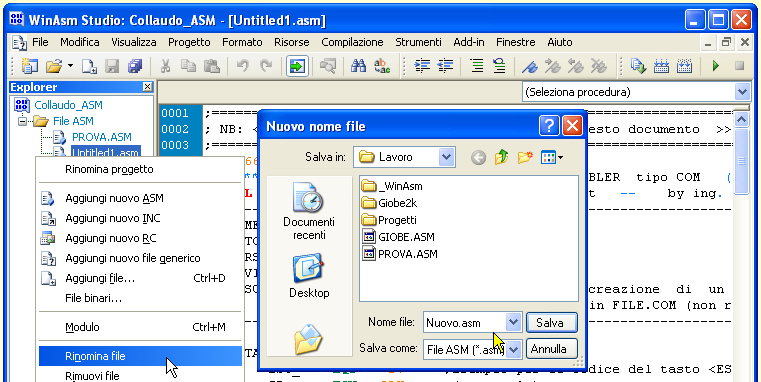Click the Clear Bookmarks icon

pos(599,66)
